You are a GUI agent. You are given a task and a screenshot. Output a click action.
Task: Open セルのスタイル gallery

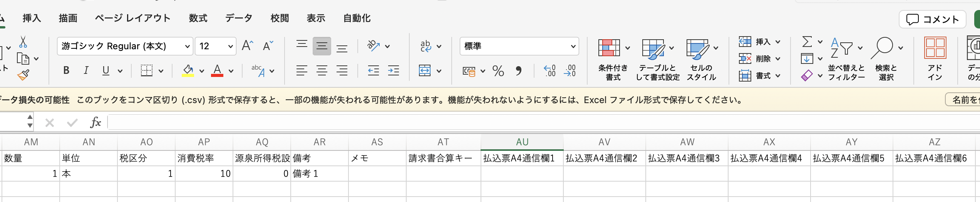coord(702,60)
